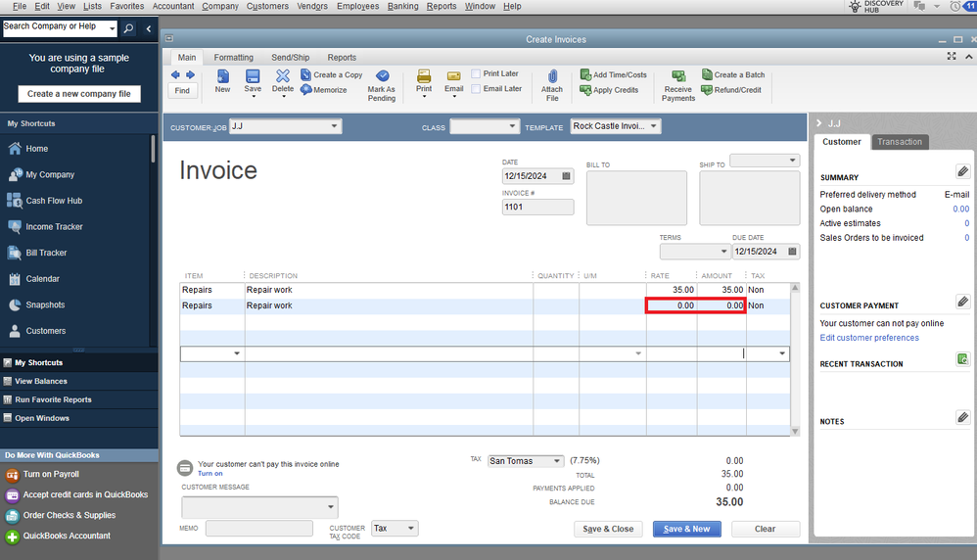Toggle the Email Later checkbox

coord(476,89)
